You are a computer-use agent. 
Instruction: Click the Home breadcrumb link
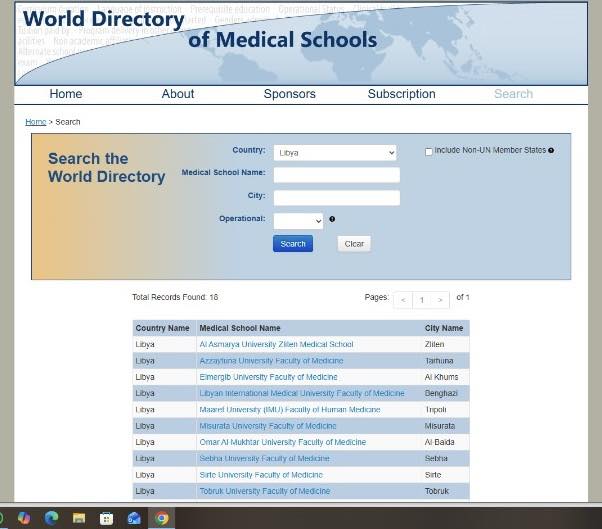click(36, 122)
